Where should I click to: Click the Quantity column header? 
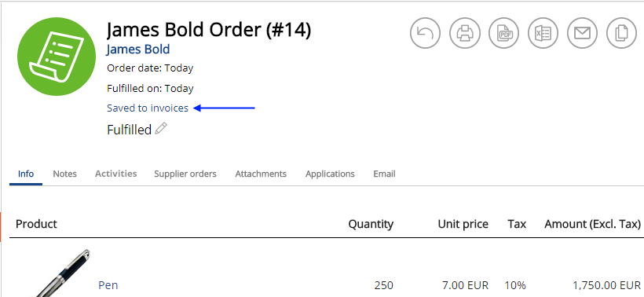(x=371, y=224)
